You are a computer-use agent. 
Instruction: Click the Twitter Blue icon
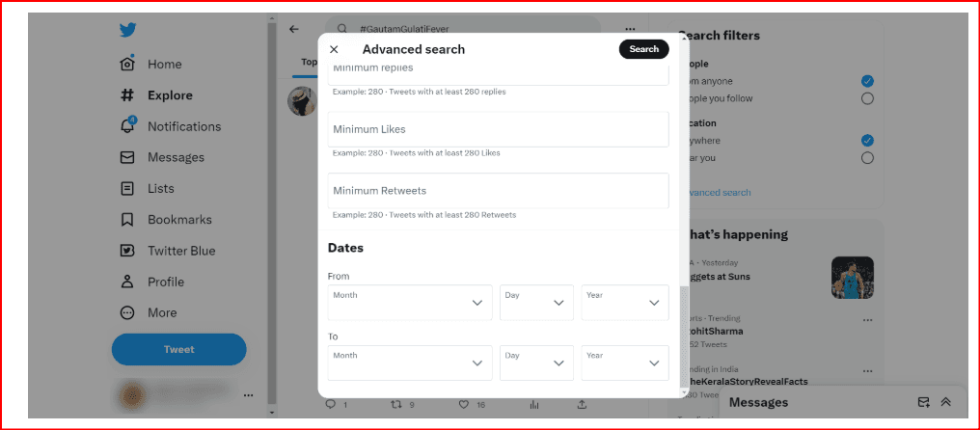(127, 251)
